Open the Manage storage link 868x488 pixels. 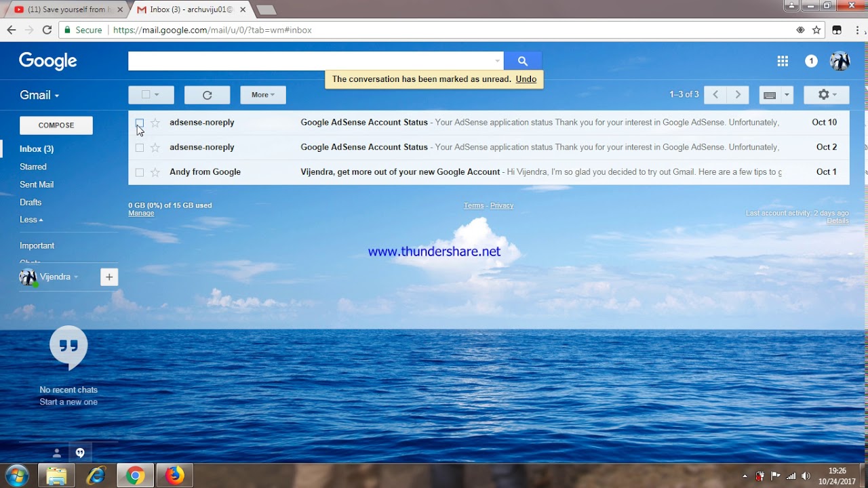141,213
